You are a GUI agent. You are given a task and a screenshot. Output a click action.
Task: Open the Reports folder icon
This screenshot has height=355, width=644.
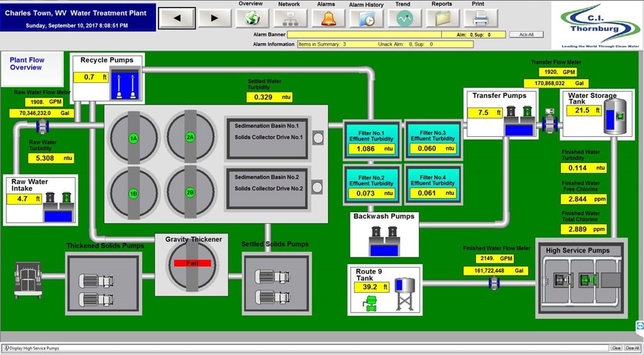(x=442, y=19)
